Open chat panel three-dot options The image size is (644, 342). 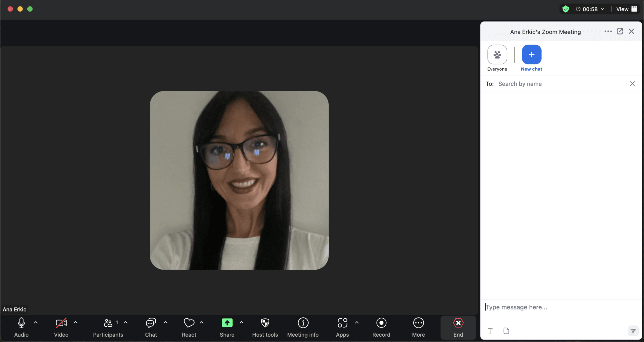608,31
